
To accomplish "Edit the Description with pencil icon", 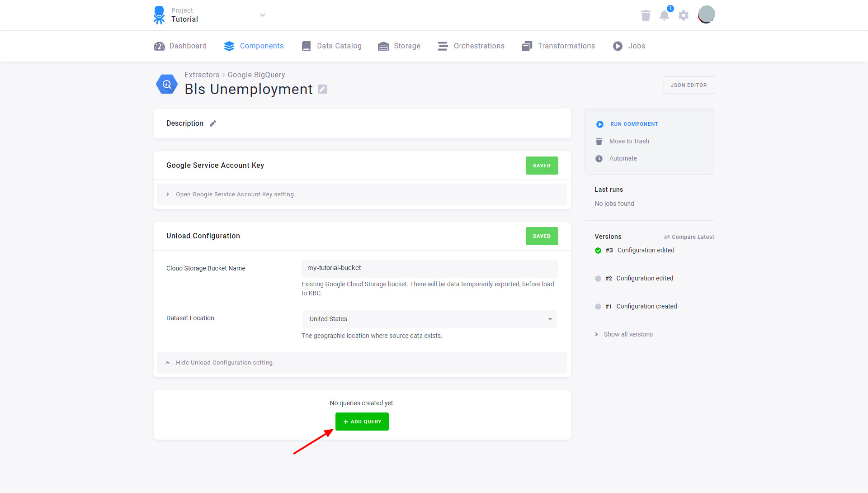I will 213,123.
